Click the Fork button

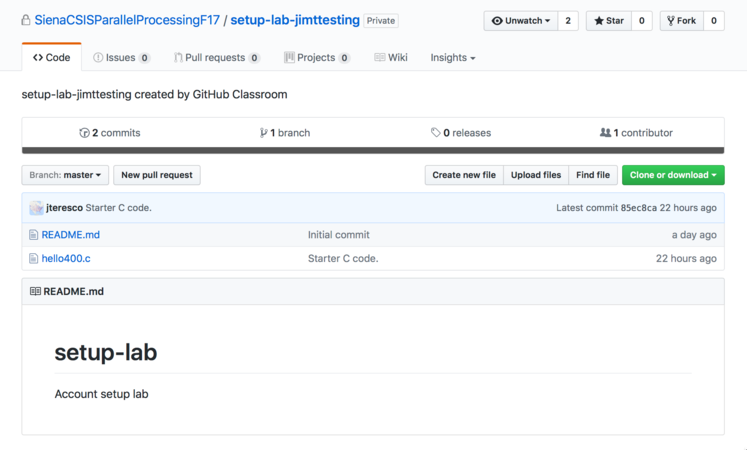pyautogui.click(x=682, y=21)
